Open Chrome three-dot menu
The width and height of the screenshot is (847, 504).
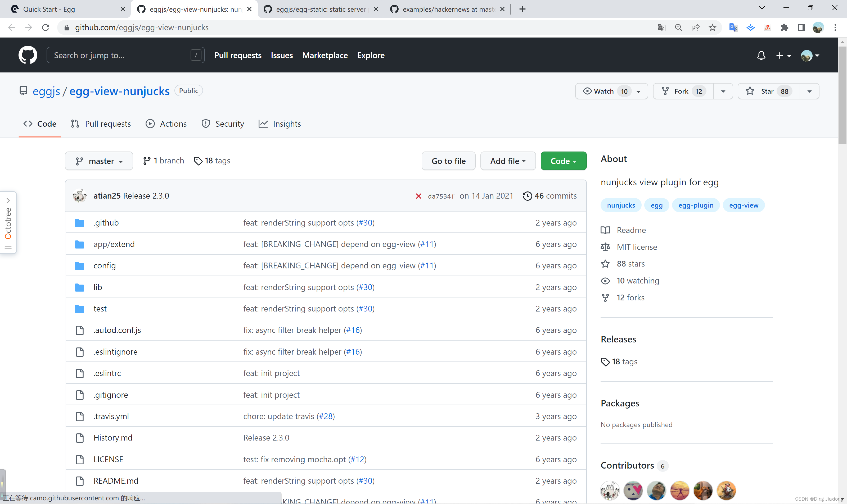835,28
